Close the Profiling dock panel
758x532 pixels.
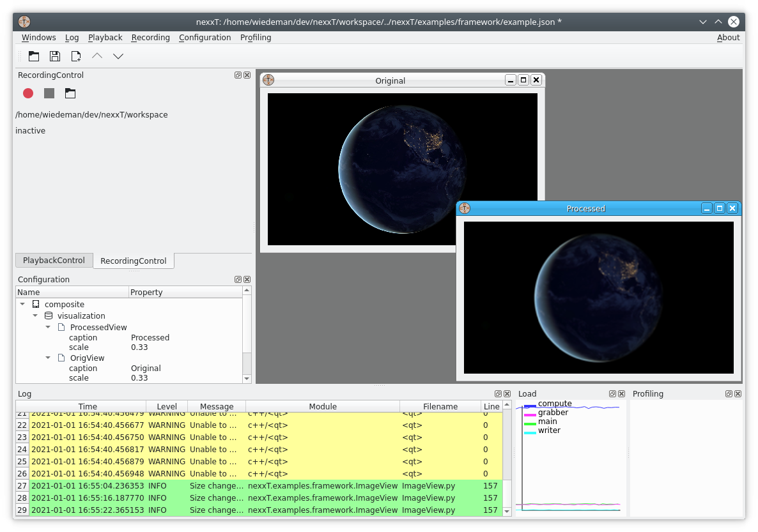pos(738,394)
